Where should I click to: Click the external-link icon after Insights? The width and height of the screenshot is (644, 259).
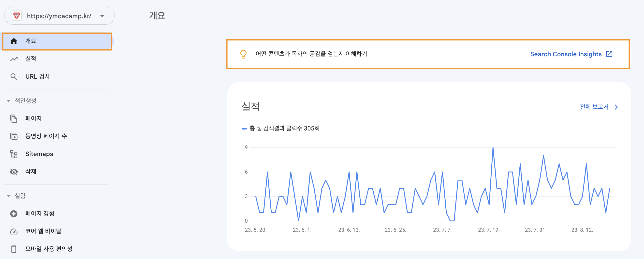[x=609, y=54]
